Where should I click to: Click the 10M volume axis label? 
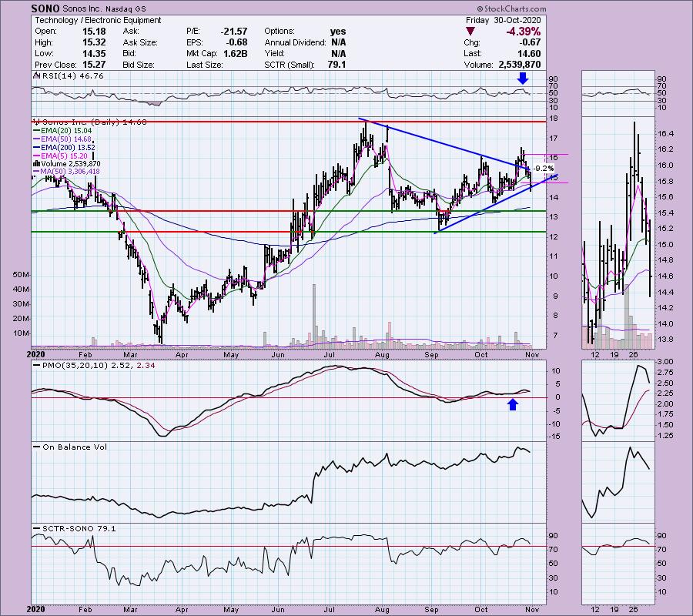point(20,333)
